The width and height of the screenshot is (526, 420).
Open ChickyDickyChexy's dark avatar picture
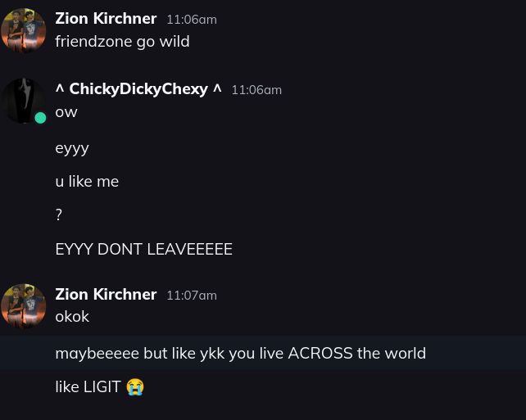[23, 101]
